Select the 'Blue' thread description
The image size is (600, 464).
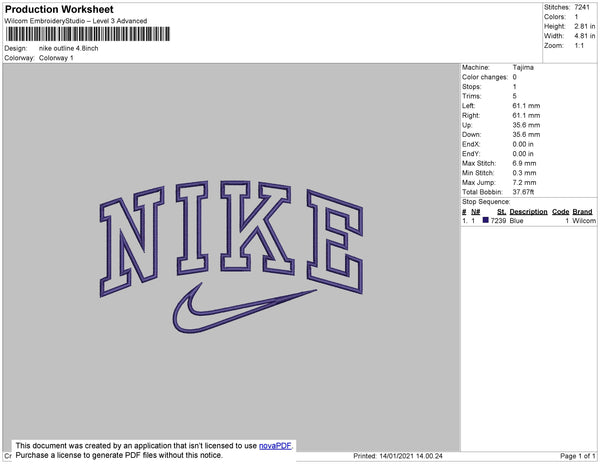pos(516,221)
